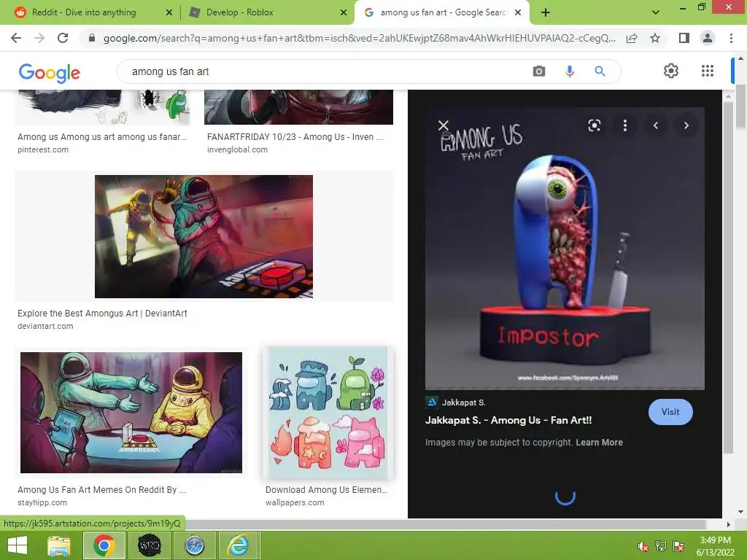Click the address bar URL

[359, 38]
